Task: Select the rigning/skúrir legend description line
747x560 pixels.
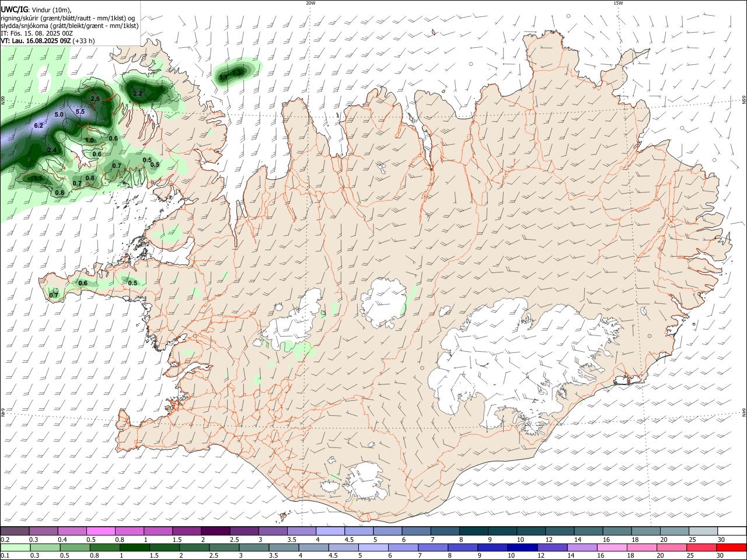Action: (x=67, y=18)
